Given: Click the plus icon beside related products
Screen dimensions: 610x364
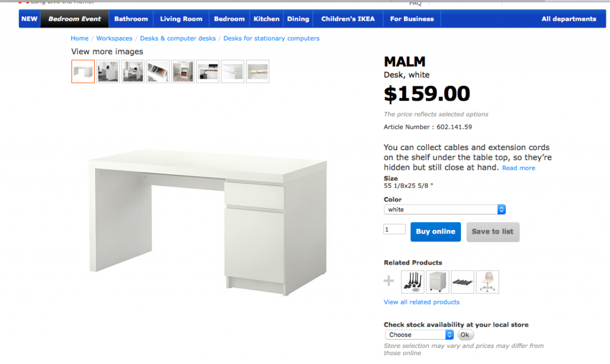Looking at the screenshot, I should (388, 281).
